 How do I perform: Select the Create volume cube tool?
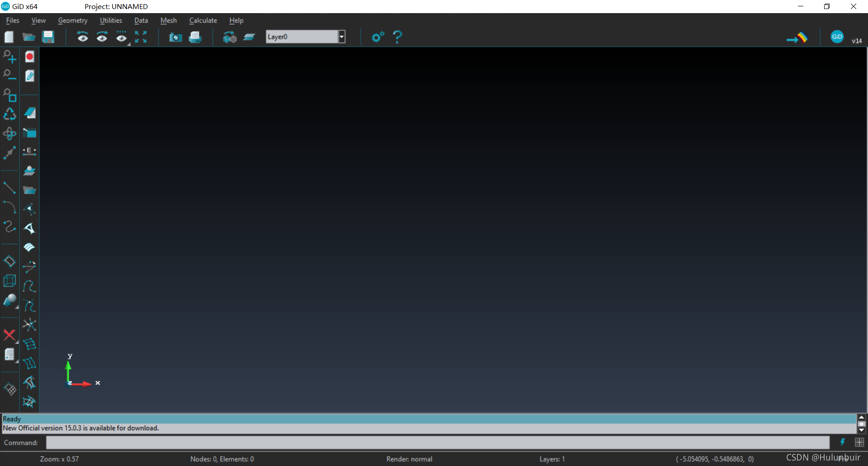tap(9, 281)
